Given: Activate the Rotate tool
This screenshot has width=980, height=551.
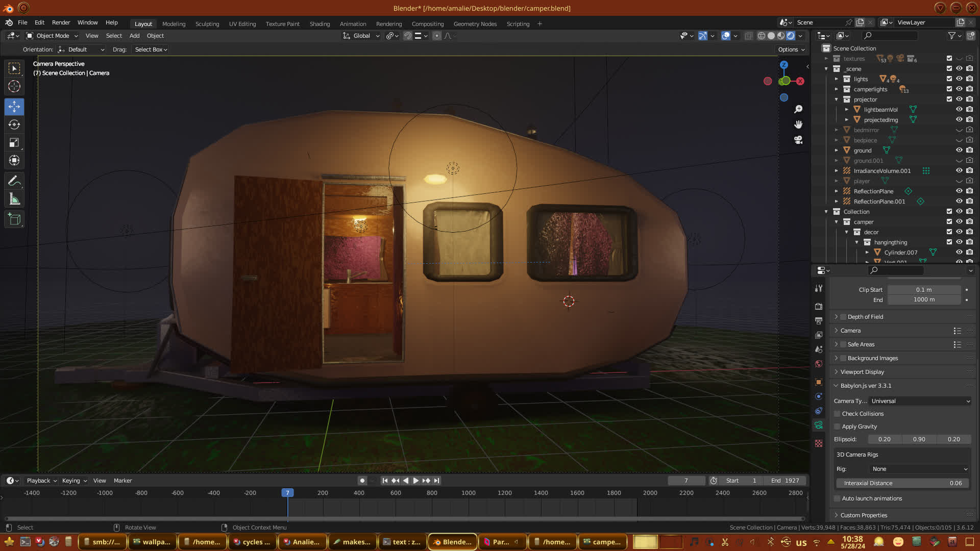Looking at the screenshot, I should click(14, 125).
